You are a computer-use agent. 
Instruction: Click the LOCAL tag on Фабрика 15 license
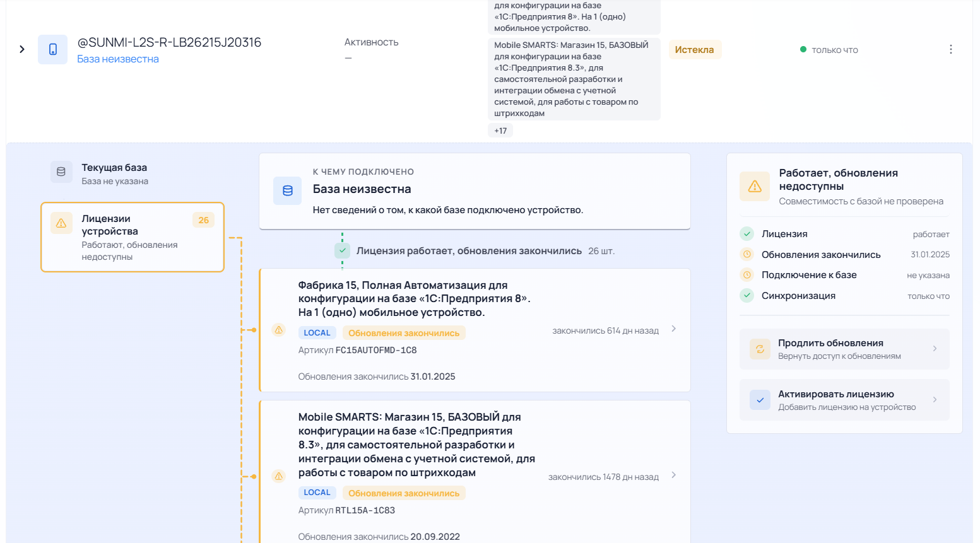click(x=317, y=333)
